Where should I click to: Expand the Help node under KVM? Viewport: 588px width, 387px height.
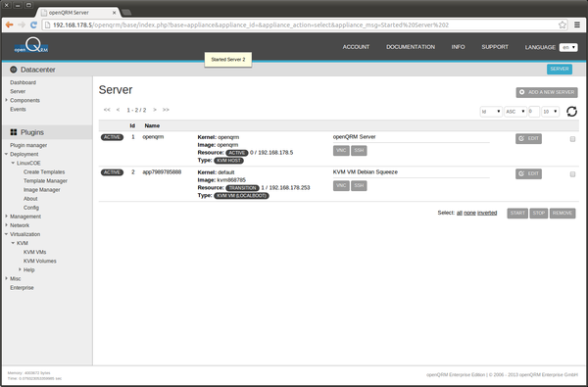coord(20,269)
